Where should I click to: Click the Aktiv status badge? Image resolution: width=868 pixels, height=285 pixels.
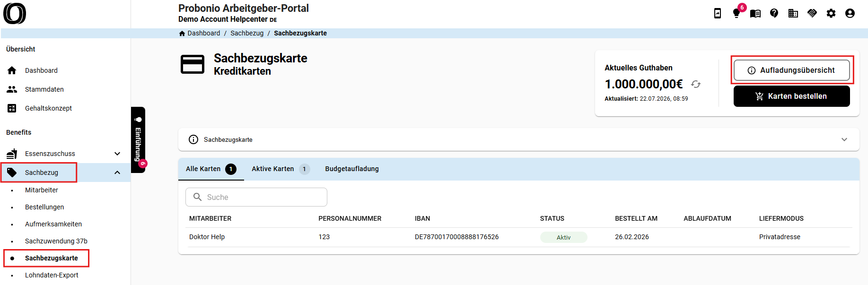(563, 237)
